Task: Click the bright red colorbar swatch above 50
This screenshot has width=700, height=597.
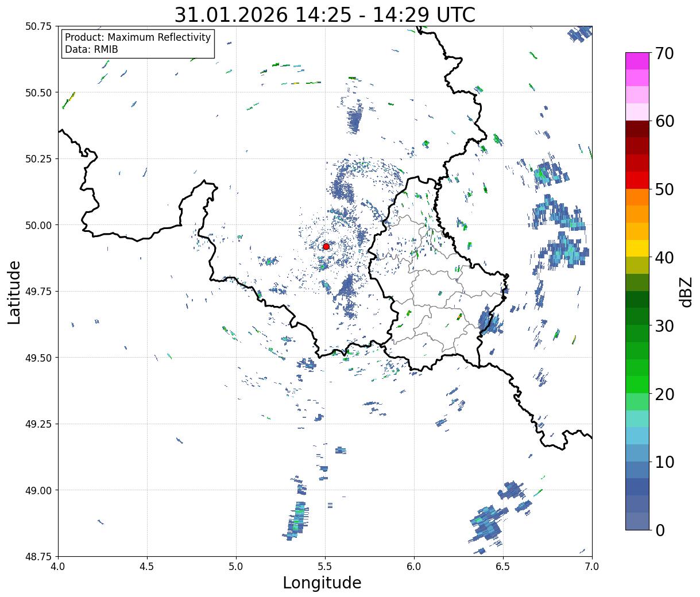Action: coord(637,180)
